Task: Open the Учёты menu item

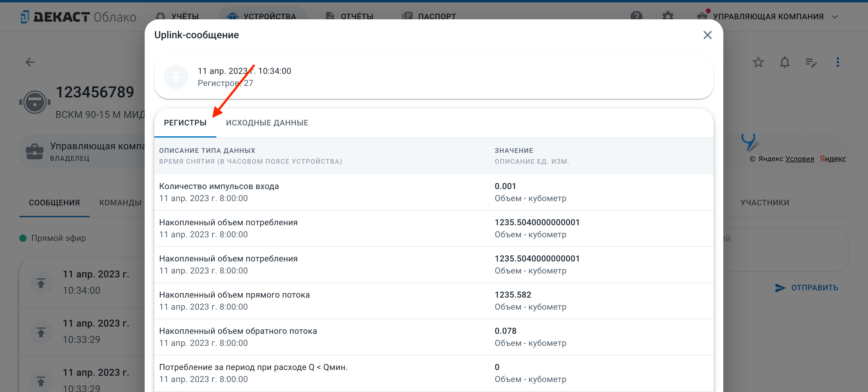Action: 178,16
